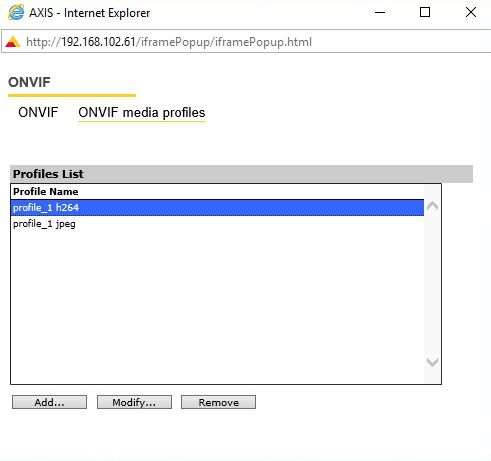Open the ONVIF media profiles tab
Screen dimensions: 491x461
coord(142,113)
